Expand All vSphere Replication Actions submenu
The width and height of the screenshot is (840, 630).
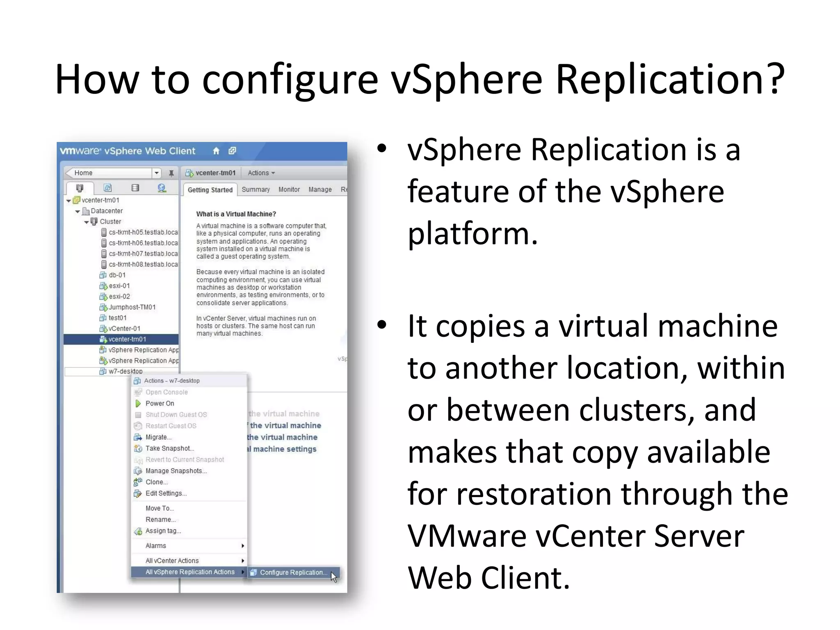point(189,572)
